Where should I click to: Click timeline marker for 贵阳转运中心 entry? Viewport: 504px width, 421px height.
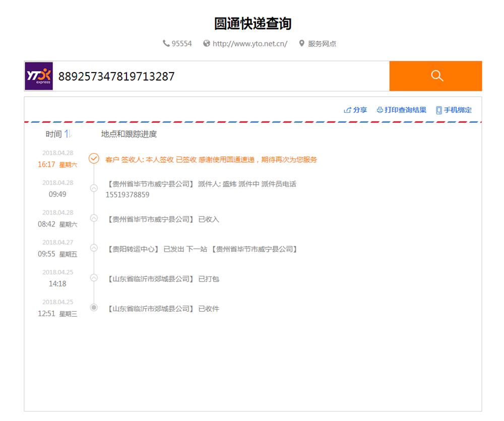[94, 248]
